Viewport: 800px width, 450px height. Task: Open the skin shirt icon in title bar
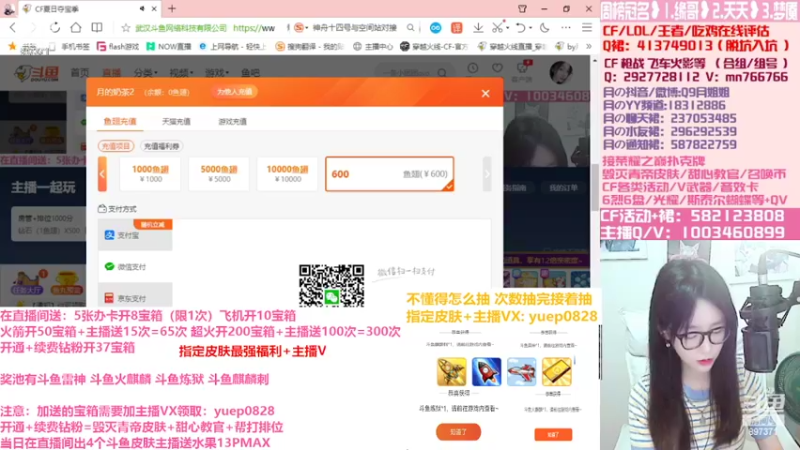[x=522, y=9]
